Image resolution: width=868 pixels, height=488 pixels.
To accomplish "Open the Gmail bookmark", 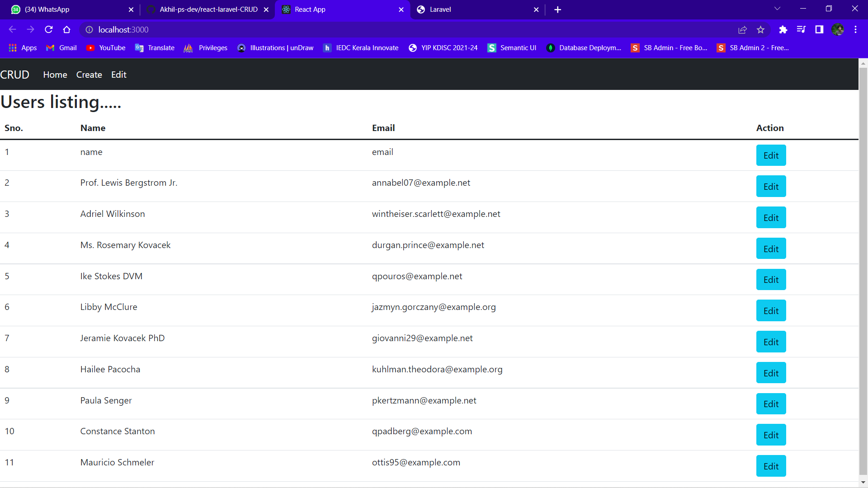I will point(61,47).
